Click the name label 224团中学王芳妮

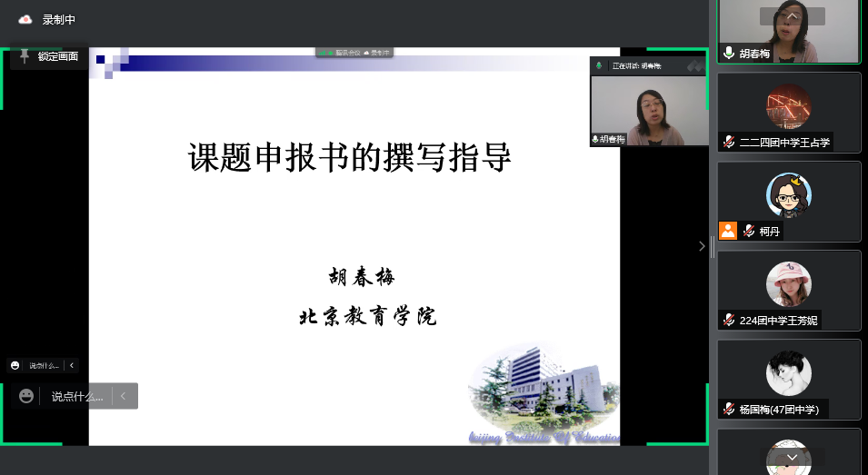point(778,321)
